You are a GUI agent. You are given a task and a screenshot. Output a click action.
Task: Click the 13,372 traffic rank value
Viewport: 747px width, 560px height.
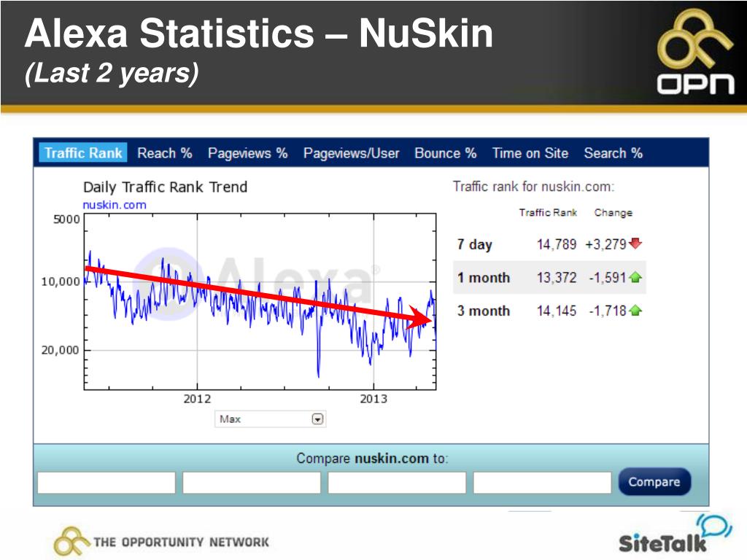click(x=557, y=278)
